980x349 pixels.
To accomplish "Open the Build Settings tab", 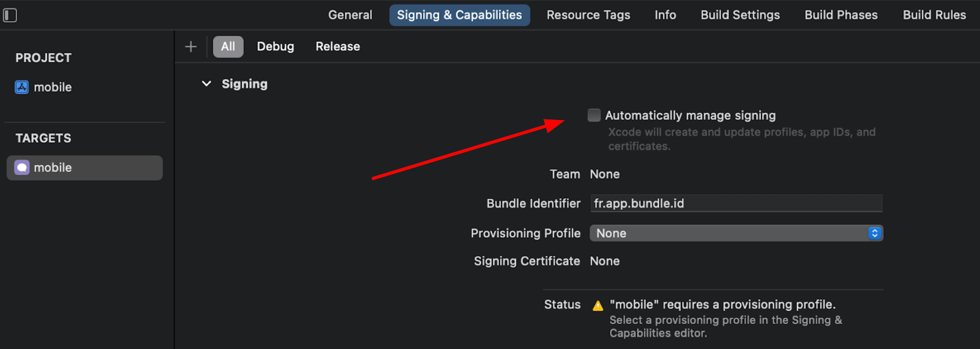I will click(740, 15).
